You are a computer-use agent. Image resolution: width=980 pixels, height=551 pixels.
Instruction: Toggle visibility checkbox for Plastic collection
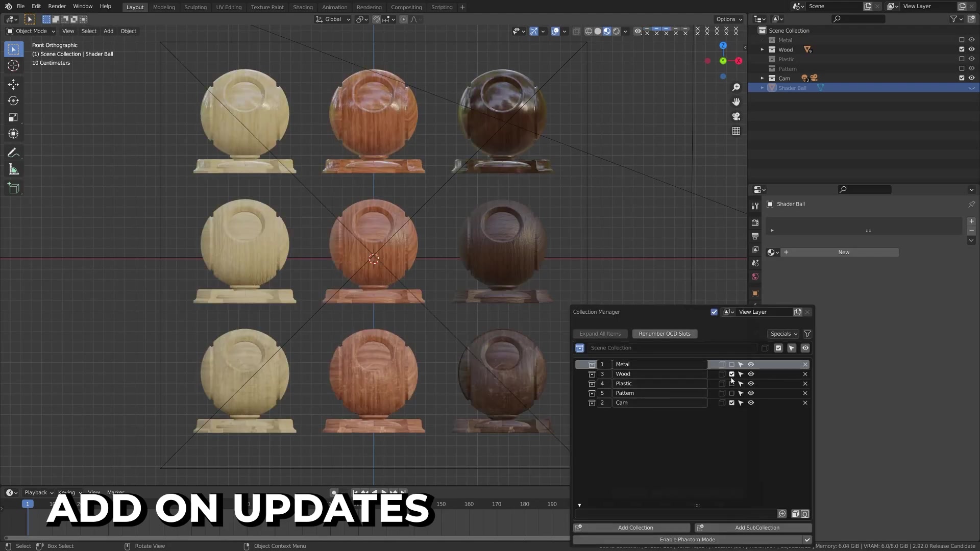point(731,384)
